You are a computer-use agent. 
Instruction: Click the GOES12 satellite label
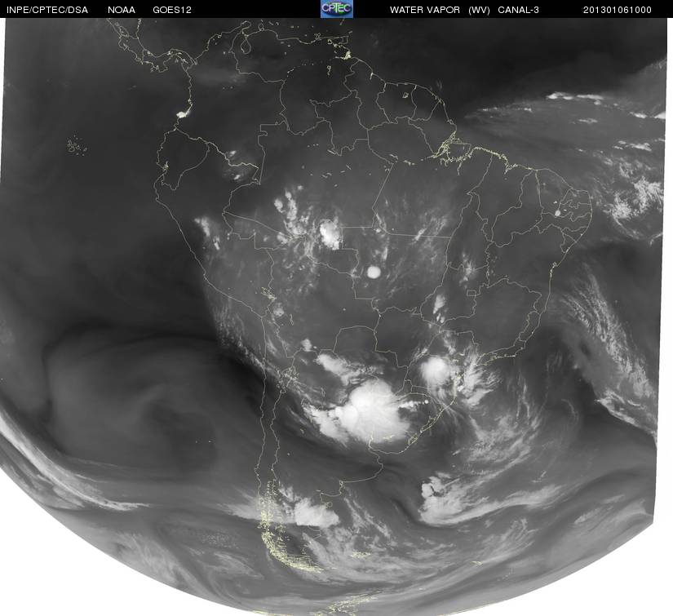point(171,10)
